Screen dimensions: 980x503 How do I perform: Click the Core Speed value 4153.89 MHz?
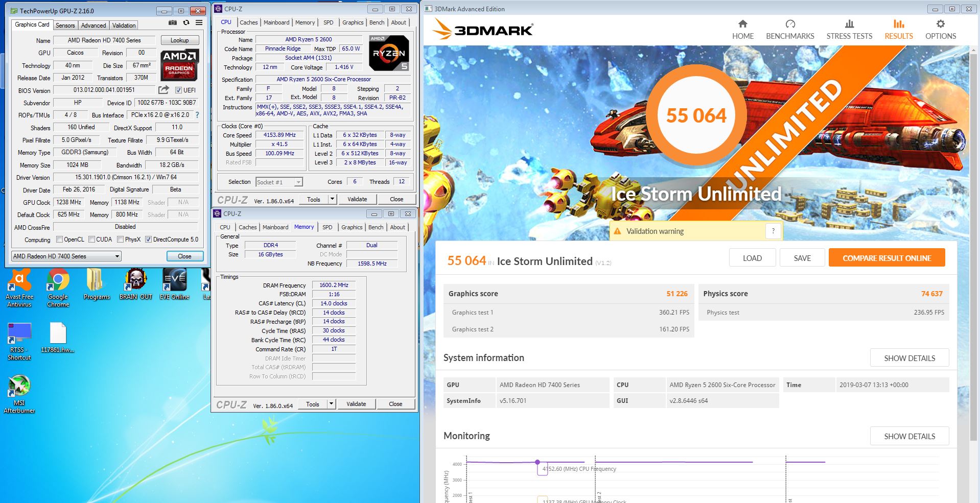coord(279,135)
